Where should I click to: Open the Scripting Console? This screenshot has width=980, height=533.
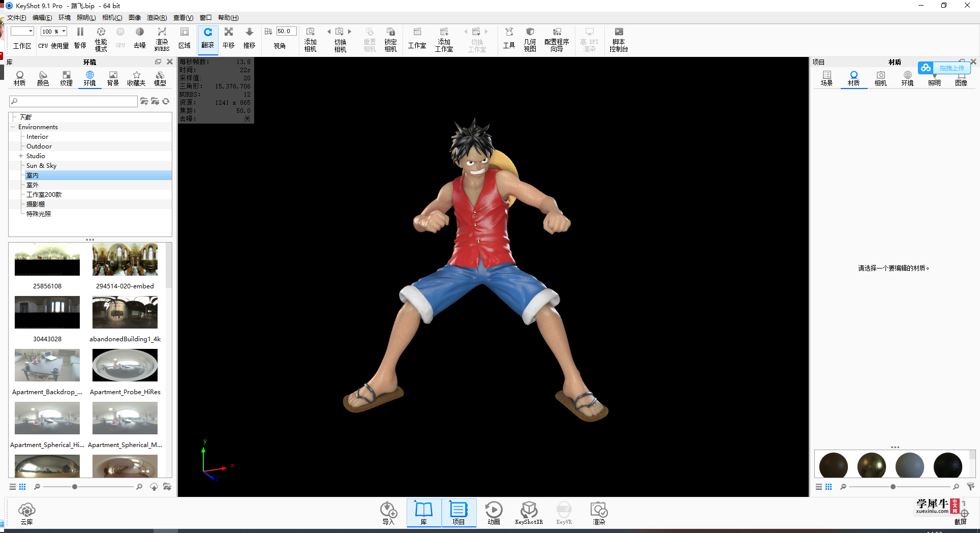[x=619, y=39]
